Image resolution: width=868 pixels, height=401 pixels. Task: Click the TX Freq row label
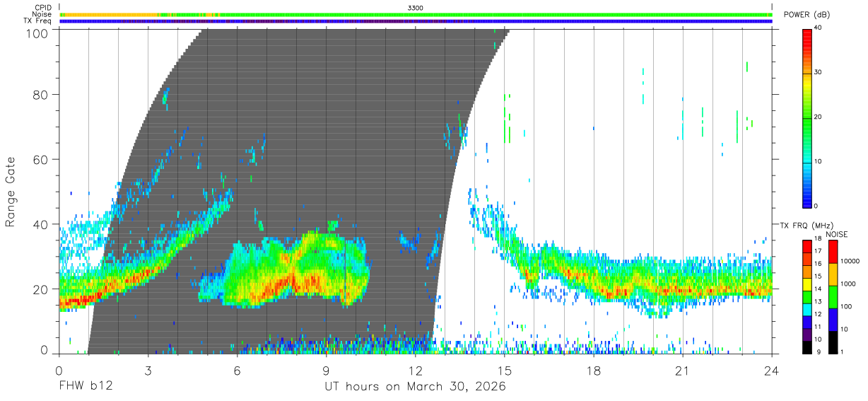[x=38, y=21]
